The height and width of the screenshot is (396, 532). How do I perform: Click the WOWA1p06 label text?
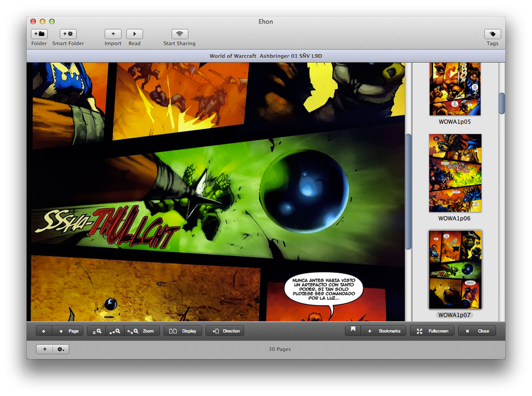[x=454, y=218]
